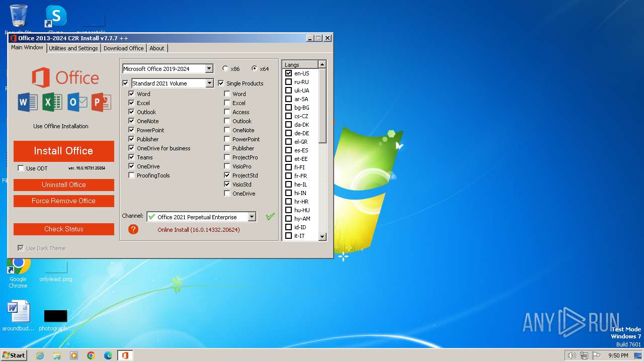Screen dimensions: 644x362
Task: Click the Office installer taskbar button
Action: point(125,355)
